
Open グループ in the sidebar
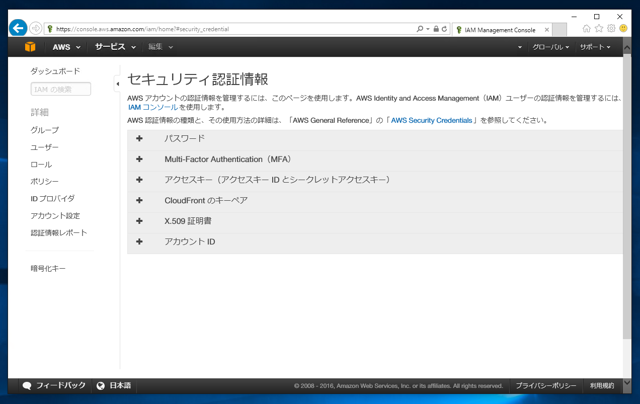point(44,130)
